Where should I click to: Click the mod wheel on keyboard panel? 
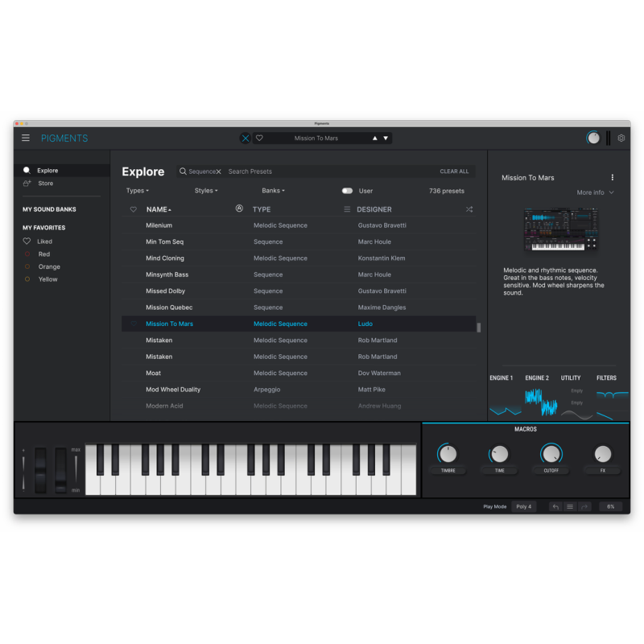[60, 470]
